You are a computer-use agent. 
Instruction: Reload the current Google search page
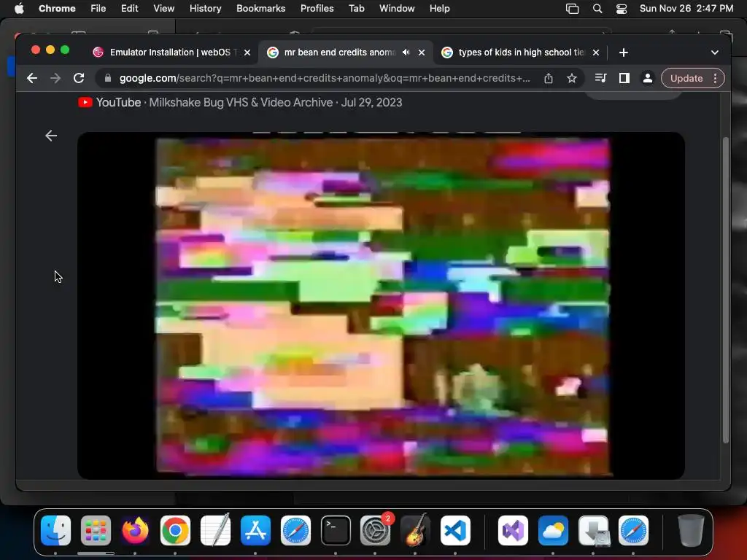[x=79, y=78]
